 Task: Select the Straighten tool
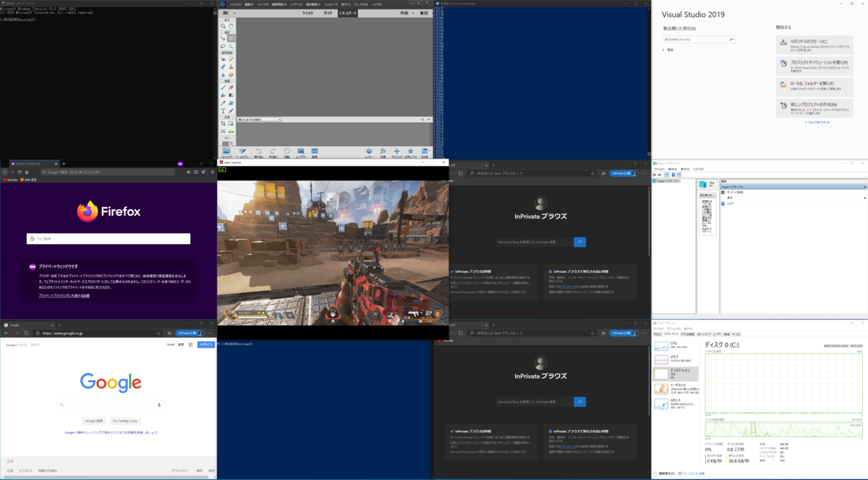point(231,131)
